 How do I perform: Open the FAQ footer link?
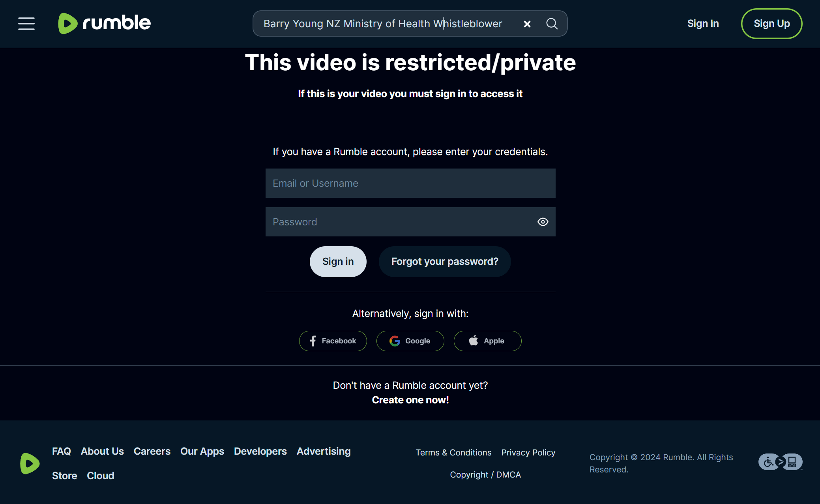pyautogui.click(x=62, y=451)
